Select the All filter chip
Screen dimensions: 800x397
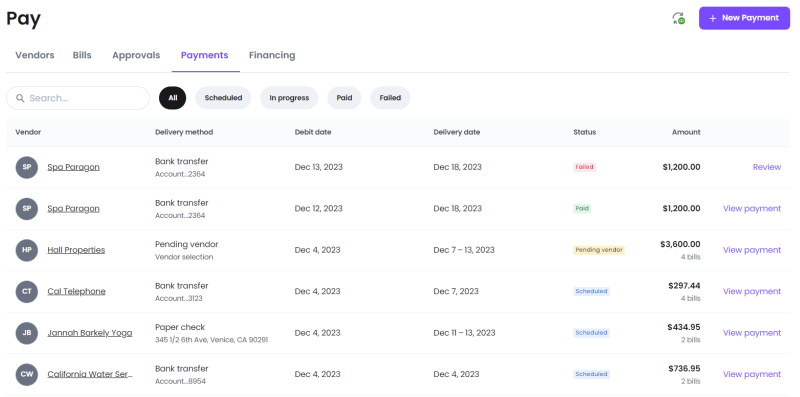tap(172, 98)
